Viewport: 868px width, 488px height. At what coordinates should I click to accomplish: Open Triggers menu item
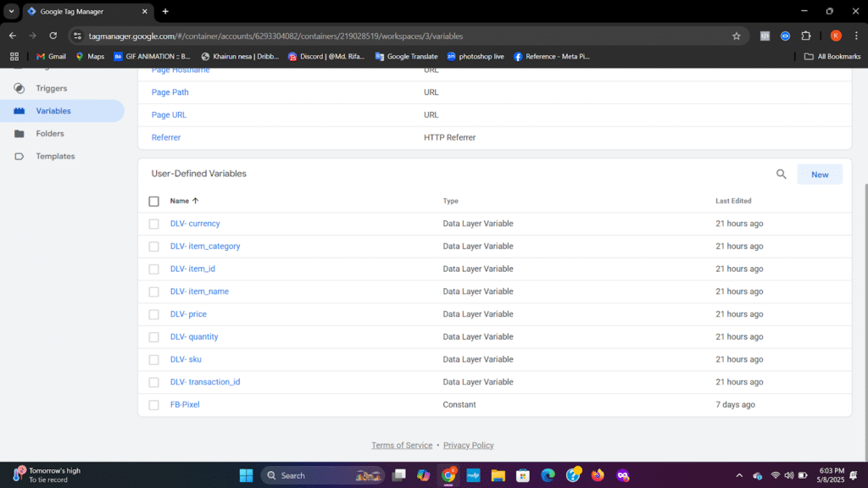coord(52,88)
